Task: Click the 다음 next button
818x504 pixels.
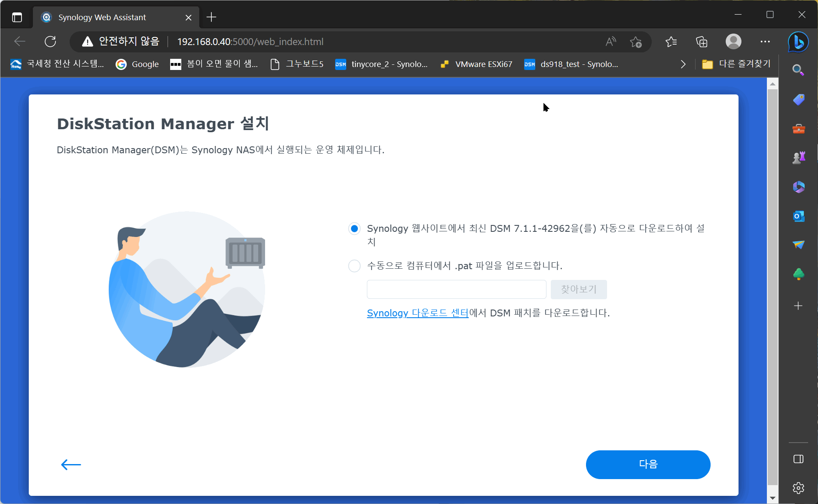Action: click(648, 465)
